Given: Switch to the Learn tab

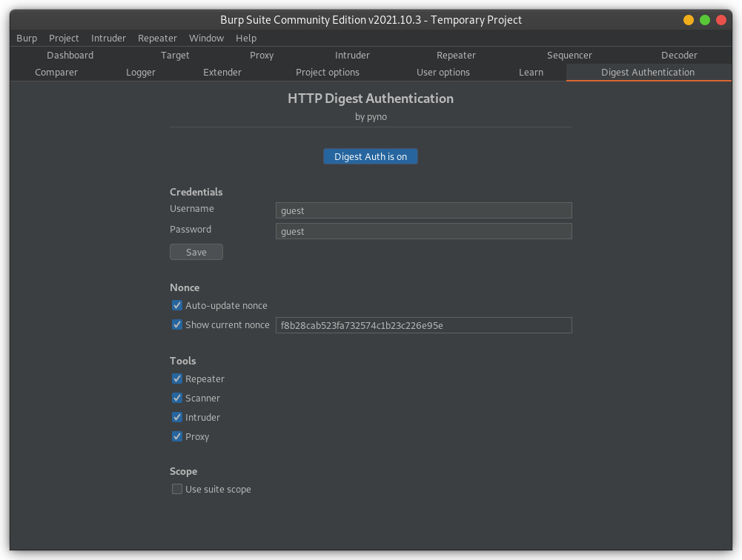Looking at the screenshot, I should coord(531,73).
